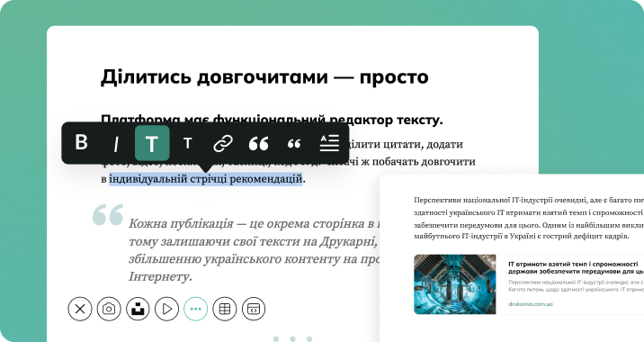
Task: Close the insert block menu with X
Action: click(x=80, y=309)
